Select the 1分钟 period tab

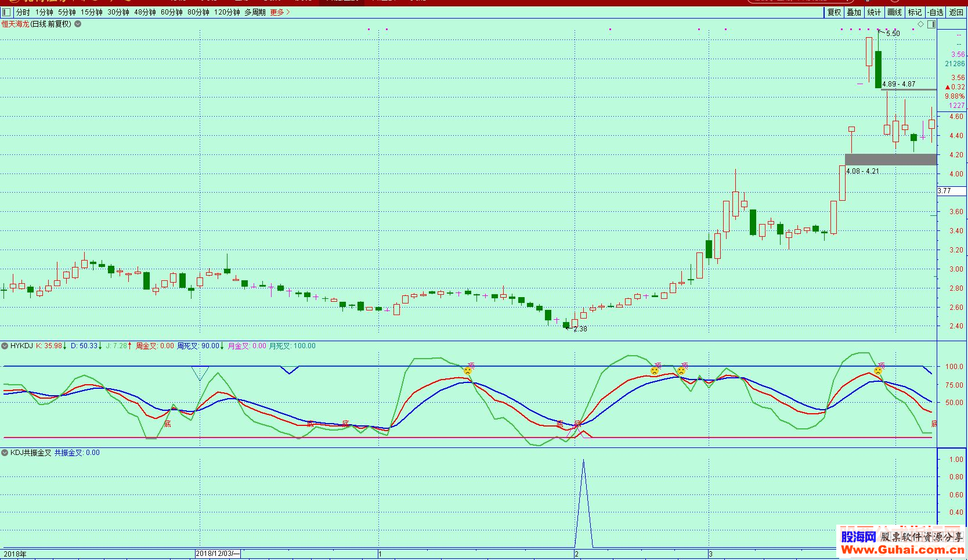44,12
